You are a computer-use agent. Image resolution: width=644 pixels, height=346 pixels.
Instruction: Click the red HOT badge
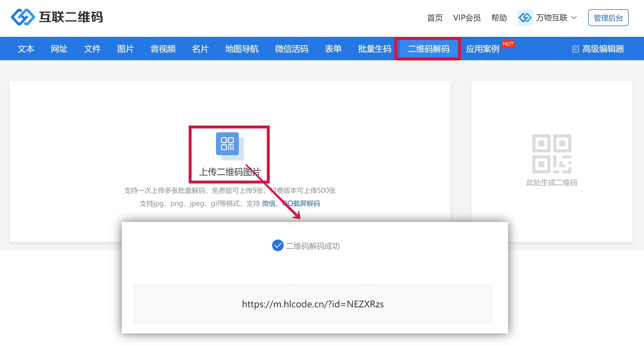coord(508,44)
